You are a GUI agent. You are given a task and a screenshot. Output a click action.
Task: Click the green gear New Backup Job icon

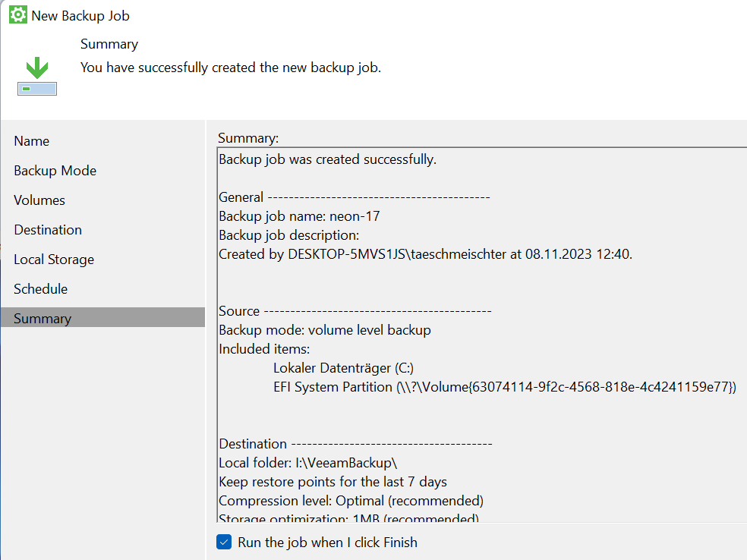pos(18,14)
